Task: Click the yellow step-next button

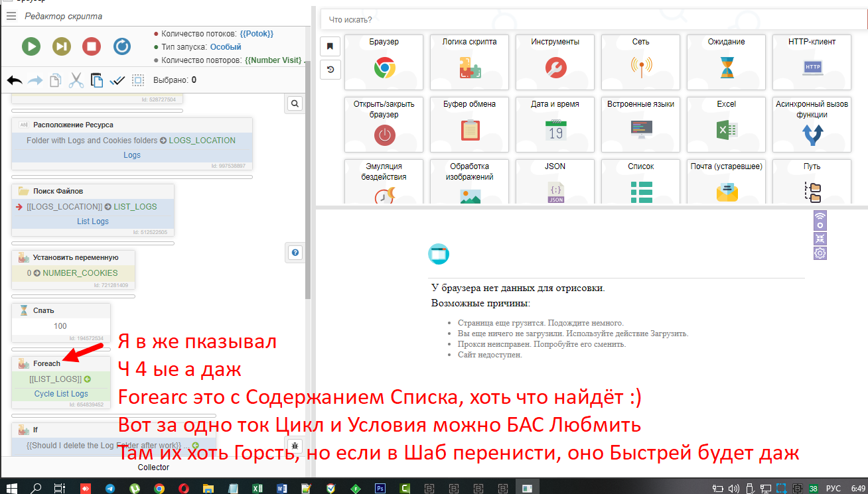Action: pyautogui.click(x=62, y=46)
